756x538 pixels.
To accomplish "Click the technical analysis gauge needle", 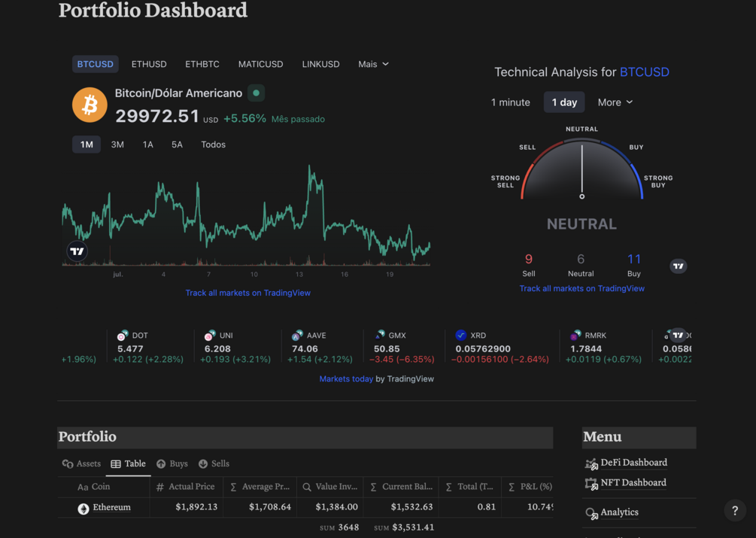I will pyautogui.click(x=582, y=172).
